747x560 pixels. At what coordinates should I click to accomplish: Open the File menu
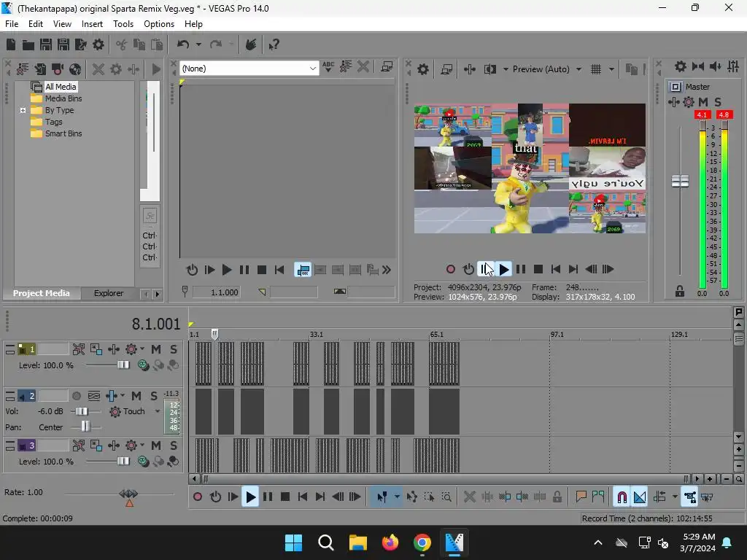point(12,24)
